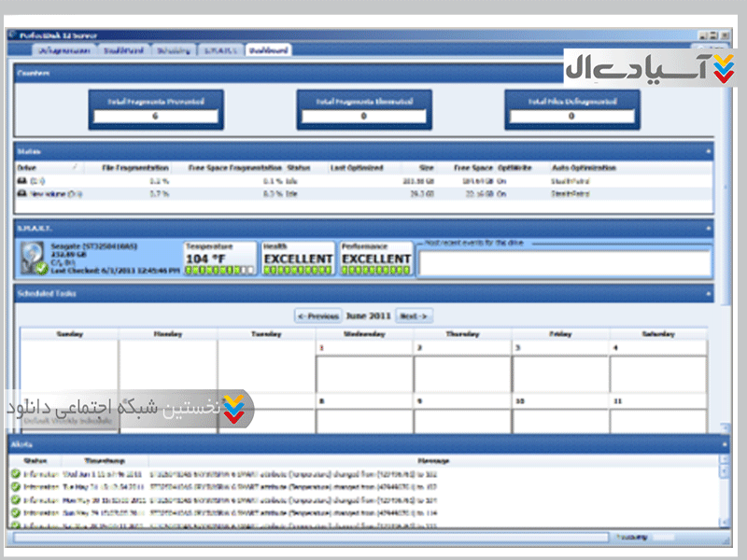This screenshot has height=560, width=747.
Task: Click the Temperature gauge bar
Action: [219, 271]
